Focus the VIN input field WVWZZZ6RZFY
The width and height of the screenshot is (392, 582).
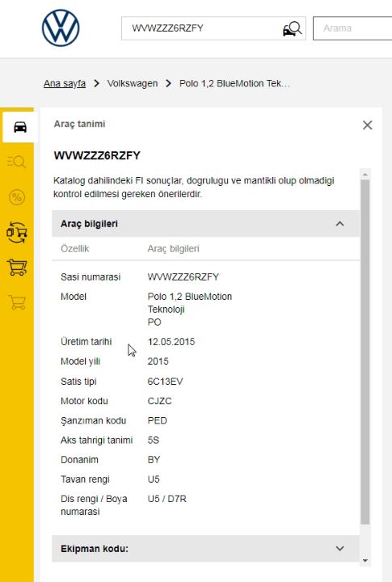(x=202, y=28)
